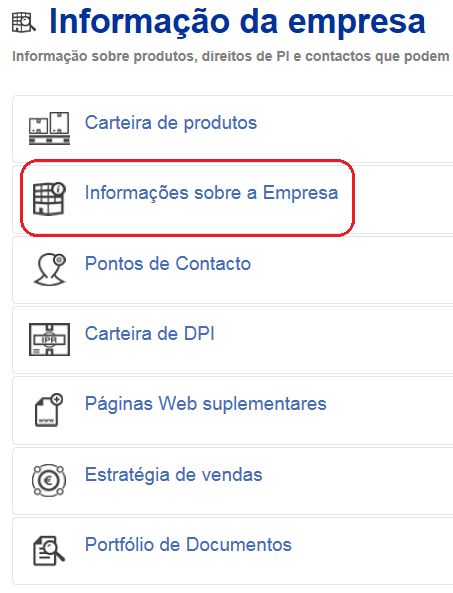Open Informações sobre a Empresa link
The image size is (453, 593).
pos(211,192)
